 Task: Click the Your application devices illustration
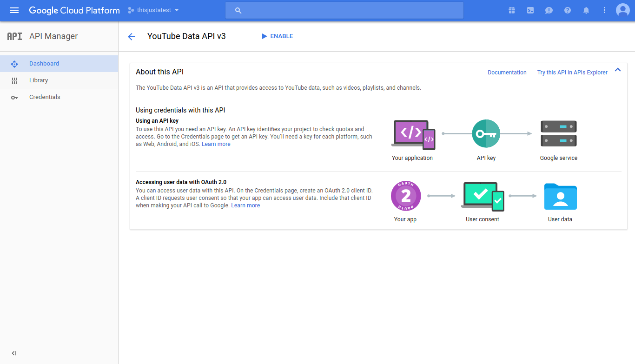coord(414,135)
